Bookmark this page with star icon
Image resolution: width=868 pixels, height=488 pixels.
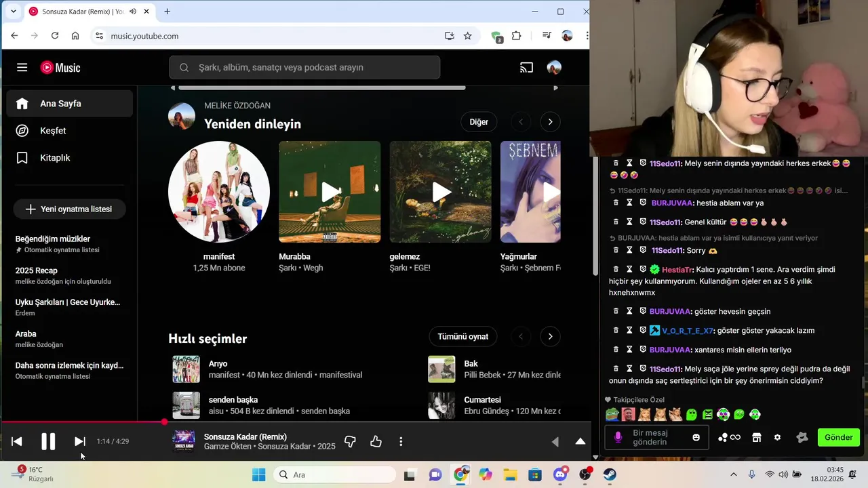point(467,36)
